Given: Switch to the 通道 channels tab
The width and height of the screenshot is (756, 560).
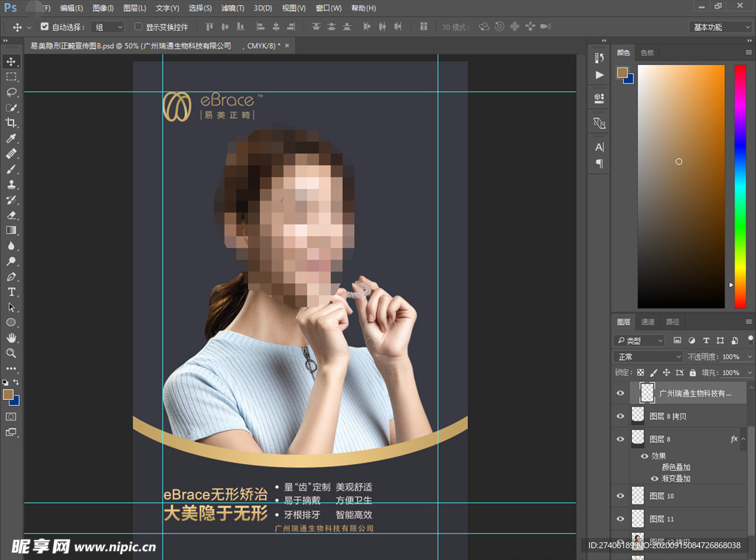Looking at the screenshot, I should [x=647, y=322].
